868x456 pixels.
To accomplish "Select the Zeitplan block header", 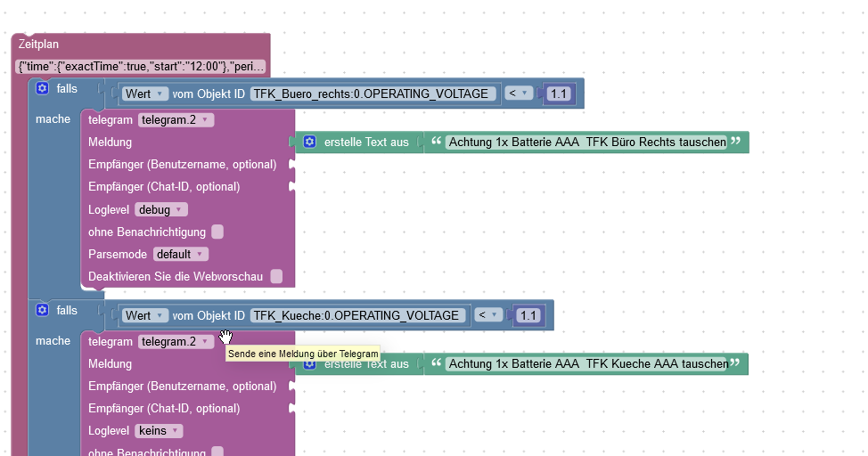I will tap(38, 45).
